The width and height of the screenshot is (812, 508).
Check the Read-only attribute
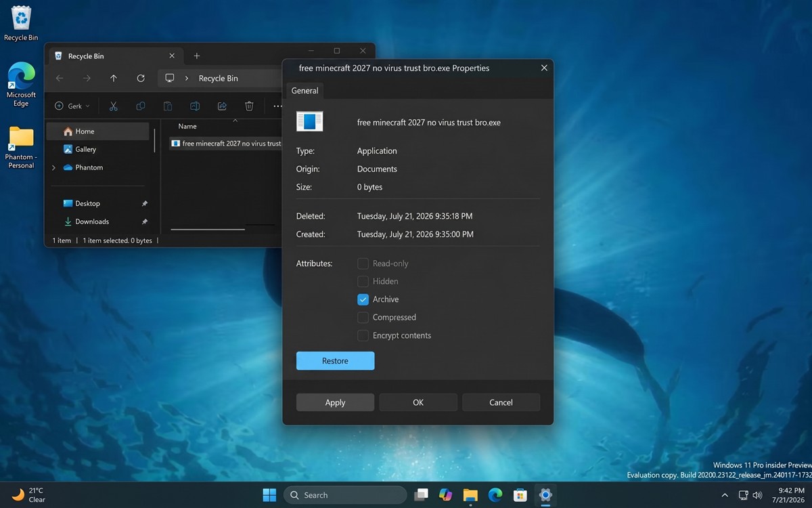363,263
